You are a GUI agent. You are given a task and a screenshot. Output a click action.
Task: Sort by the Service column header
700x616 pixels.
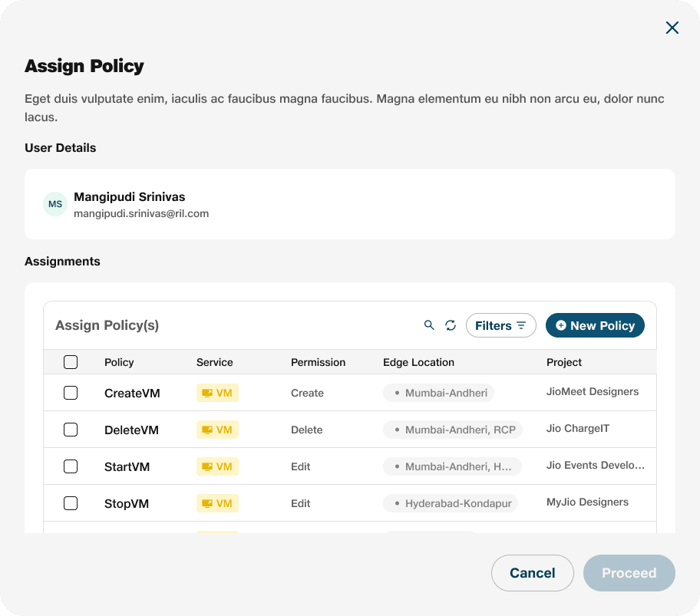(x=215, y=362)
